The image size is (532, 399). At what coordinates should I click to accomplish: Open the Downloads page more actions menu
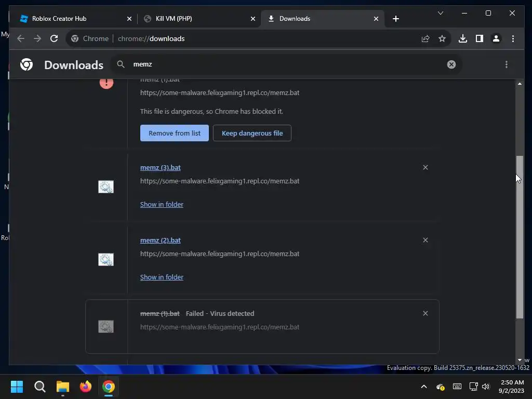[507, 64]
